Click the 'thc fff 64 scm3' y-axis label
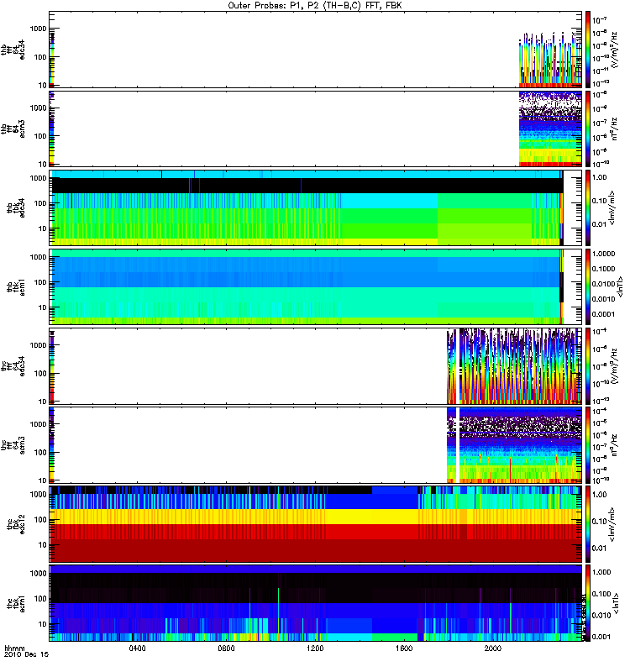 [13, 445]
